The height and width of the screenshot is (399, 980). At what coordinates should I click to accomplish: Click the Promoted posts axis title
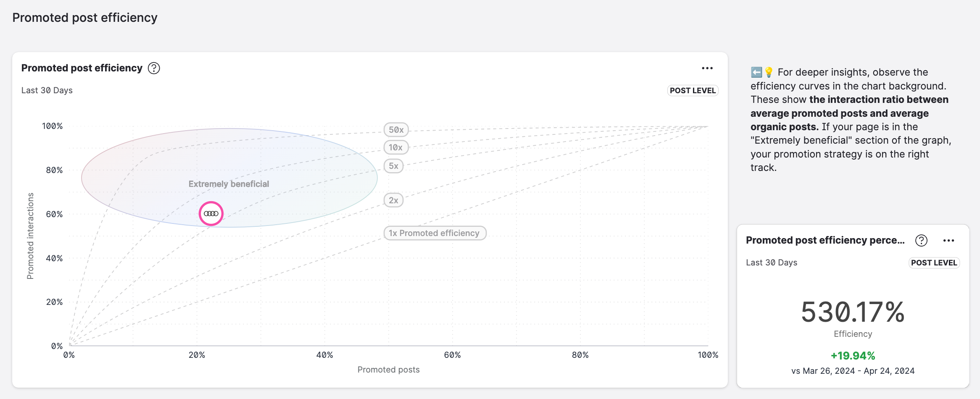(x=388, y=370)
